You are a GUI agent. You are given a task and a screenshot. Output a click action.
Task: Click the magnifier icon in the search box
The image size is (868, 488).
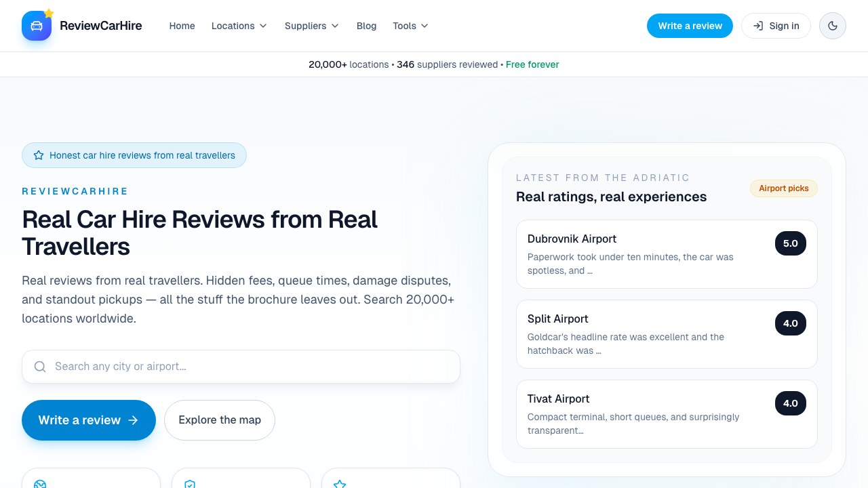click(x=40, y=367)
